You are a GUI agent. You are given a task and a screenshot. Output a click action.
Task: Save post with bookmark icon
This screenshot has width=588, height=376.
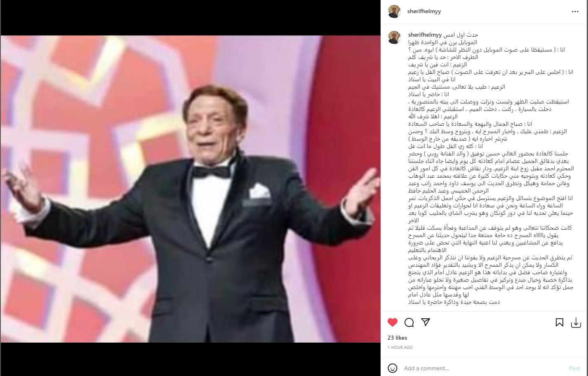pos(560,322)
